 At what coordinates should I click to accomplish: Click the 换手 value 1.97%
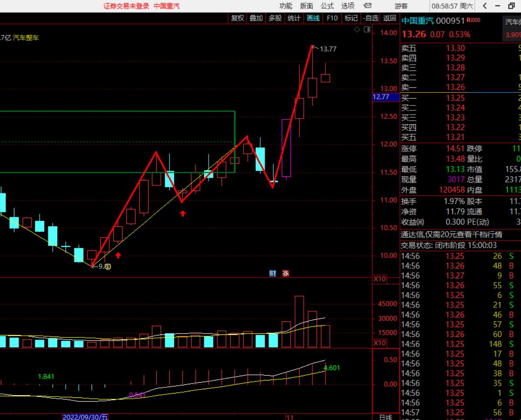tap(454, 201)
